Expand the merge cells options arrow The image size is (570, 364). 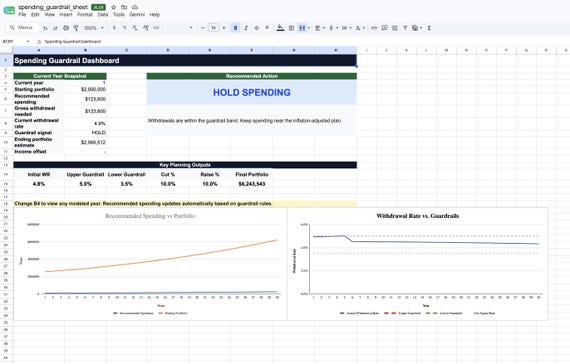(x=309, y=28)
